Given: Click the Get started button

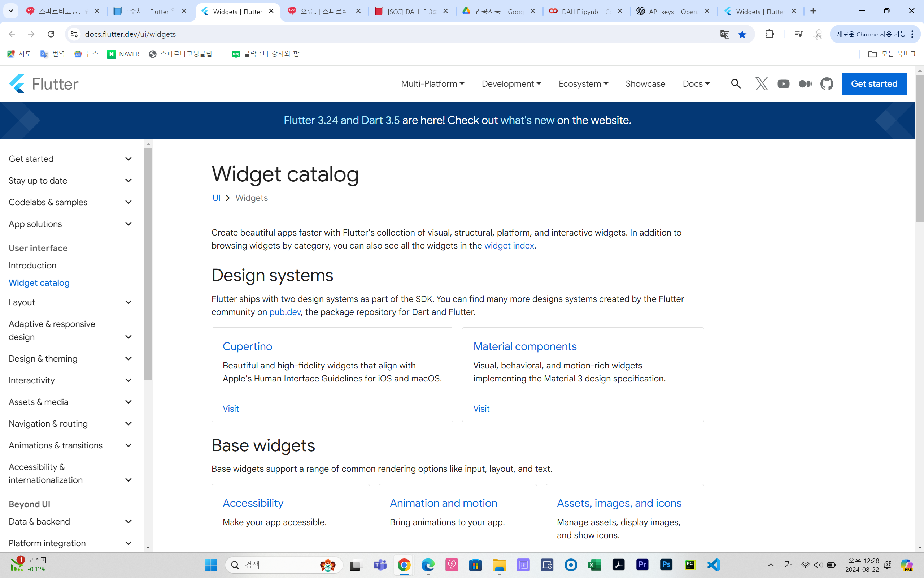Looking at the screenshot, I should click(874, 84).
